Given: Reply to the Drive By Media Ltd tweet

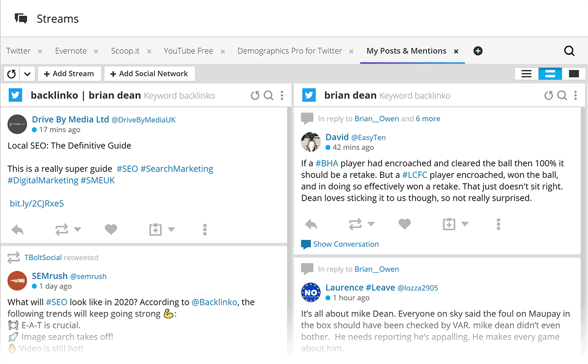Looking at the screenshot, I should click(17, 229).
